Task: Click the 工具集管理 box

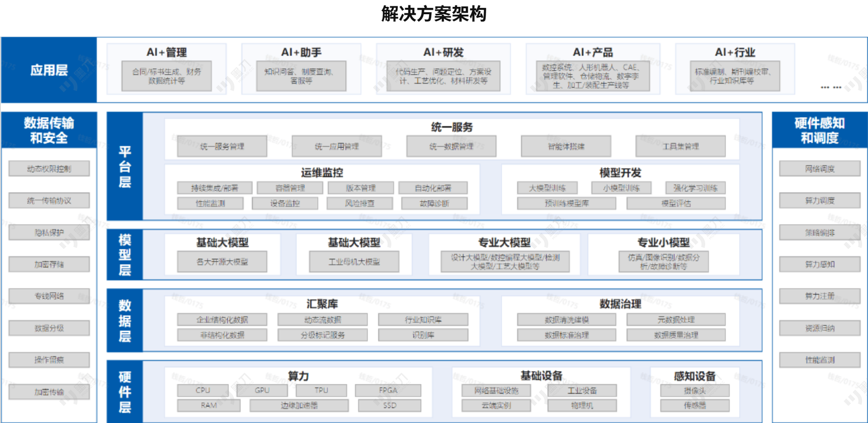Action: pyautogui.click(x=680, y=146)
